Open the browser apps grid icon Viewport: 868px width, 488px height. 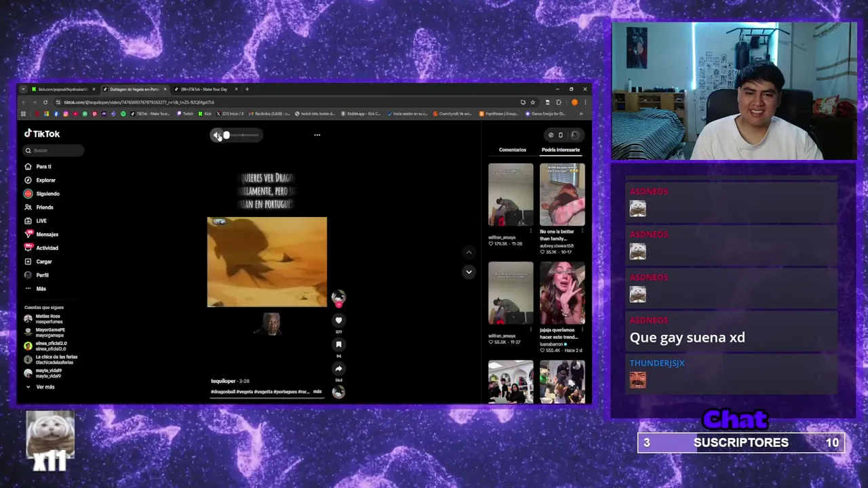tap(23, 114)
